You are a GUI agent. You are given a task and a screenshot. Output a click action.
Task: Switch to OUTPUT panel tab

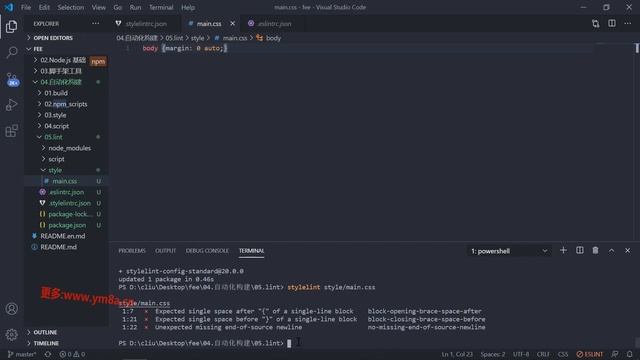click(165, 251)
